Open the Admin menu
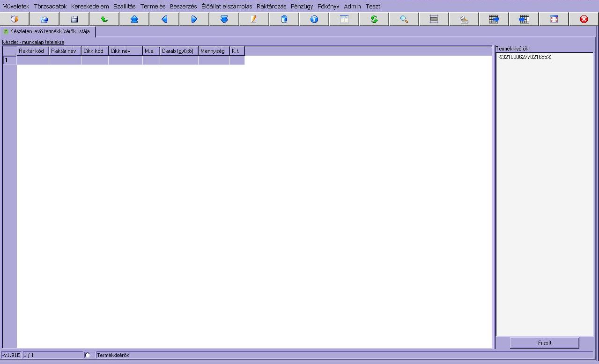Image resolution: width=599 pixels, height=364 pixels. [x=352, y=7]
